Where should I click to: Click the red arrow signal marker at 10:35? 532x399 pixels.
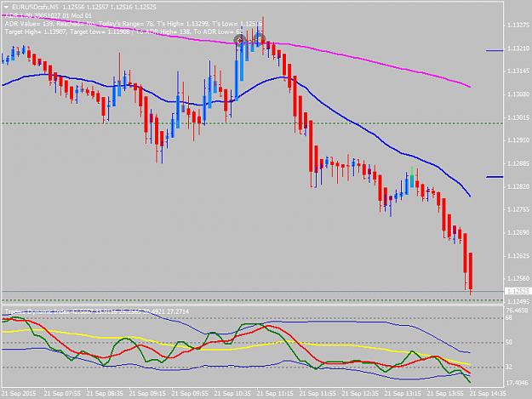pyautogui.click(x=240, y=41)
